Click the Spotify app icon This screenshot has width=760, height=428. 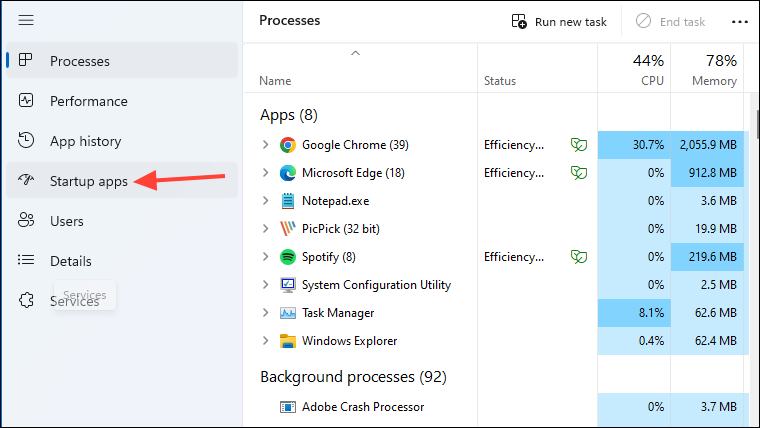point(288,257)
